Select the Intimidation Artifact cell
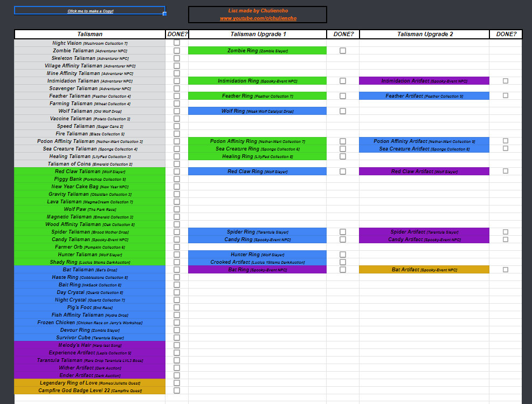Screen dimensions: 532x404 pos(424,81)
